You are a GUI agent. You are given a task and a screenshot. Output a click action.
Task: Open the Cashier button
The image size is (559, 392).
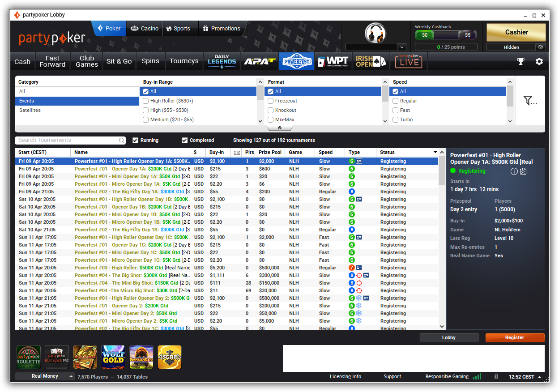[516, 32]
